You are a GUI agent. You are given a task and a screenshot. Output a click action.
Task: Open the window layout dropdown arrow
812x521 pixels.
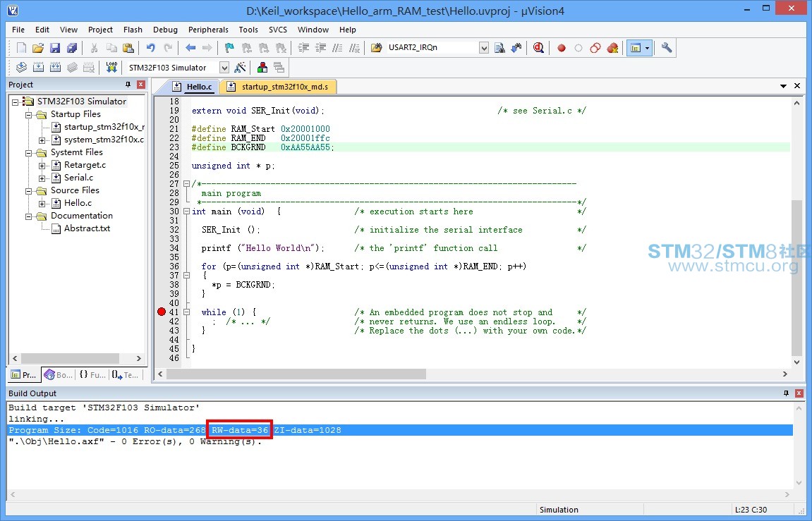point(648,48)
